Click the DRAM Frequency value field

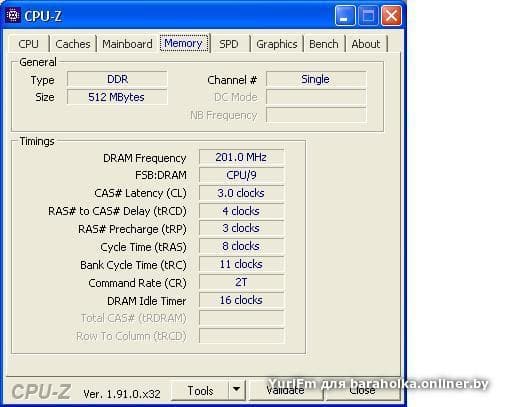click(241, 157)
